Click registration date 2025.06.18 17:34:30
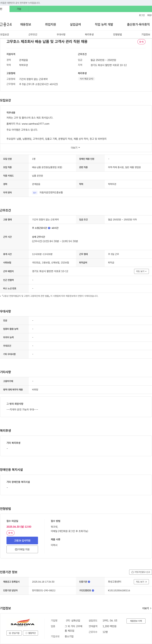 pos(43,582)
